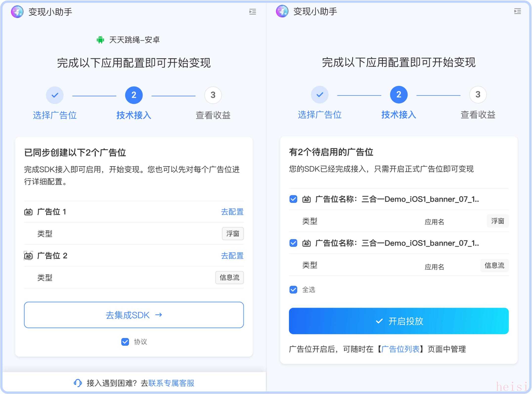Uncheck the first banner ad slot checkbox

point(293,199)
